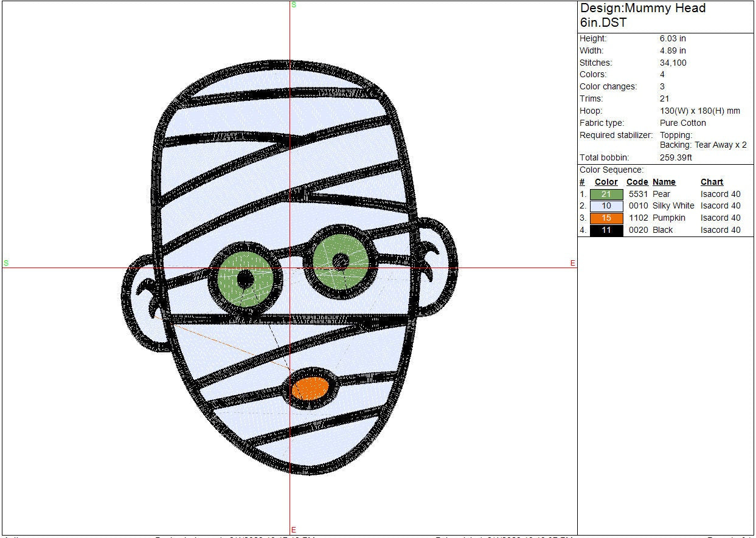756x538 pixels.
Task: Click the orange mouth of the mummy
Action: pos(311,388)
